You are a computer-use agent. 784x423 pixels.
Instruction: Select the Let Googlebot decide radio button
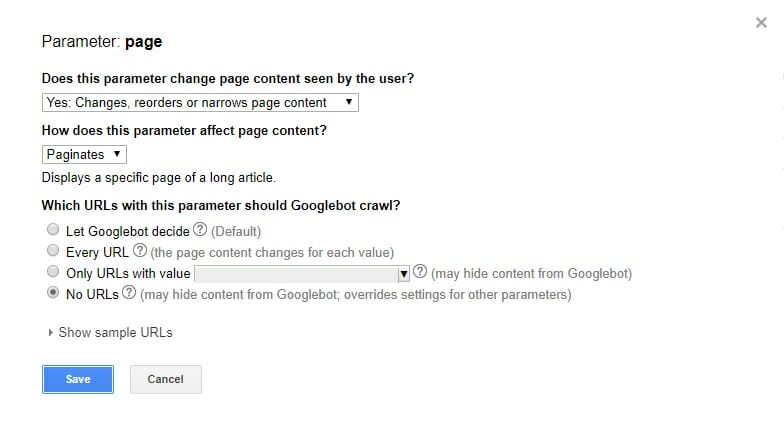tap(52, 231)
